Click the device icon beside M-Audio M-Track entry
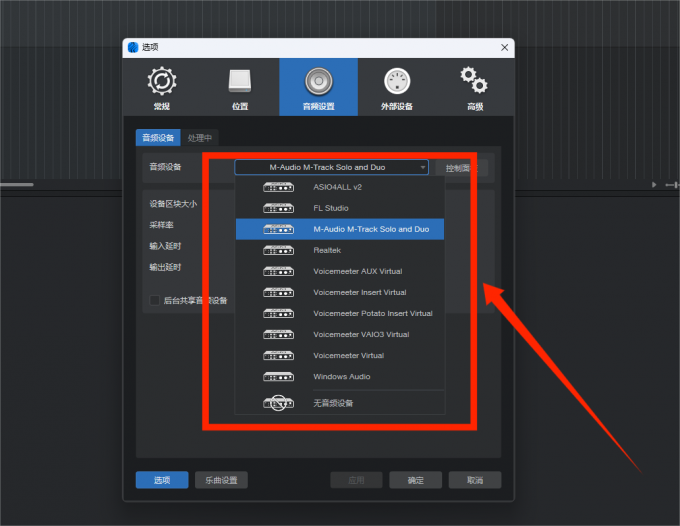680x526 pixels. [x=278, y=229]
